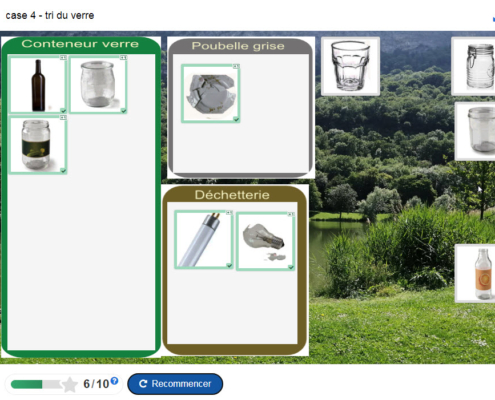
Task: Open the score help question mark icon
Action: (x=114, y=380)
